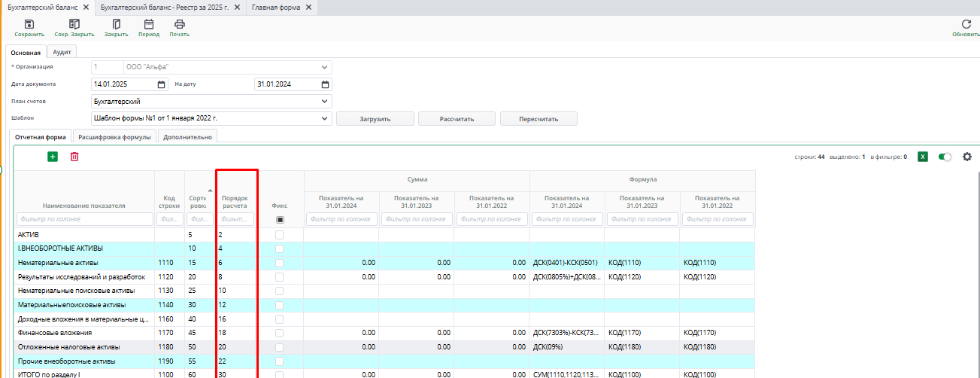This screenshot has width=980, height=378.
Task: Delete row using red trash icon
Action: pyautogui.click(x=74, y=157)
